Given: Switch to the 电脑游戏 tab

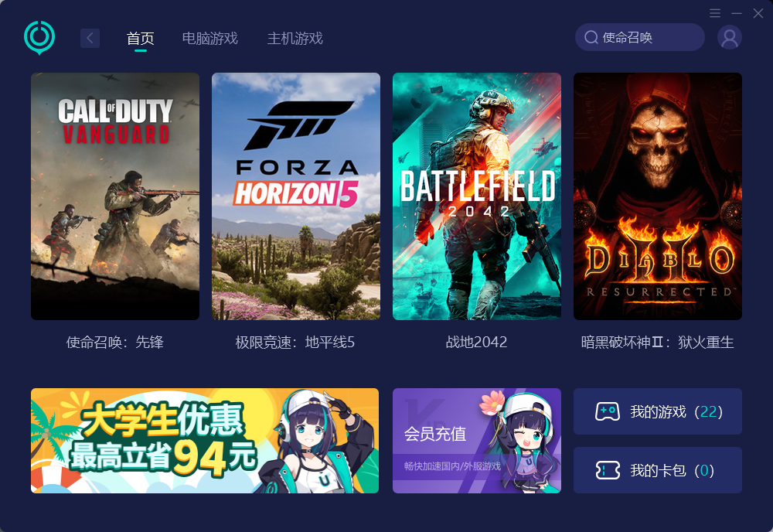Looking at the screenshot, I should click(x=210, y=38).
